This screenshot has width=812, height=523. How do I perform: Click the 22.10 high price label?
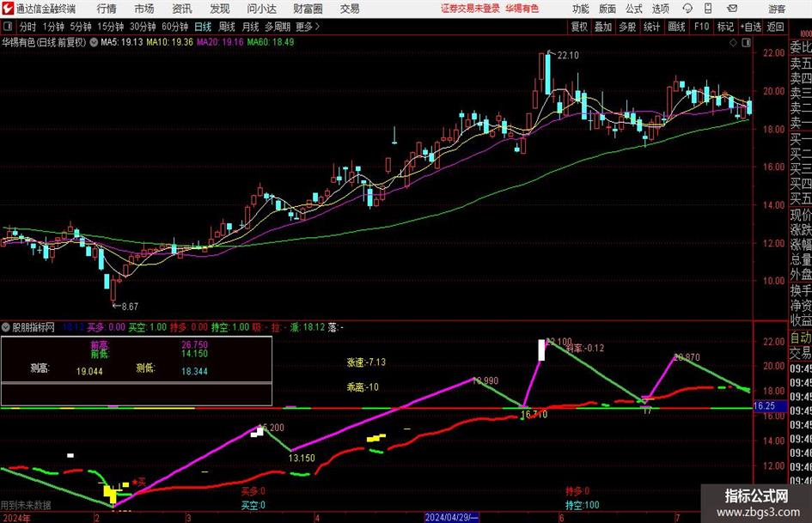pyautogui.click(x=568, y=56)
